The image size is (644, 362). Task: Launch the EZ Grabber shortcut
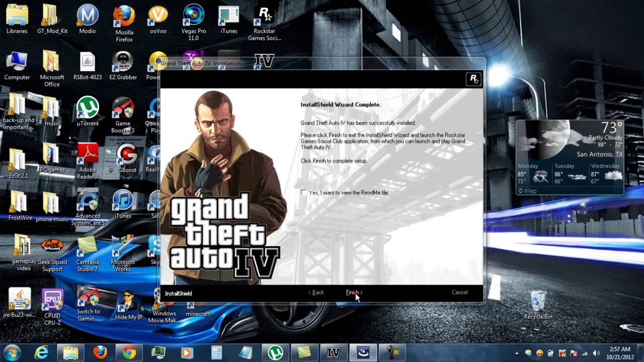click(123, 65)
